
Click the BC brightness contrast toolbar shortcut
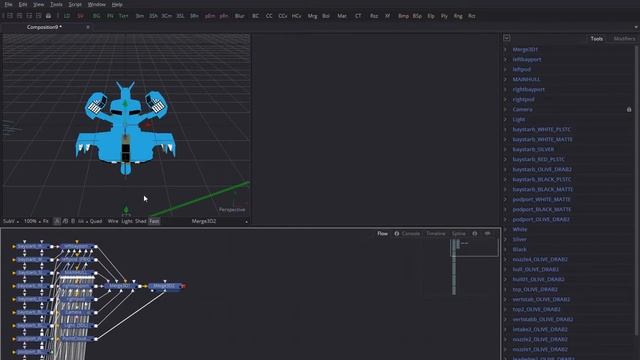tap(255, 16)
